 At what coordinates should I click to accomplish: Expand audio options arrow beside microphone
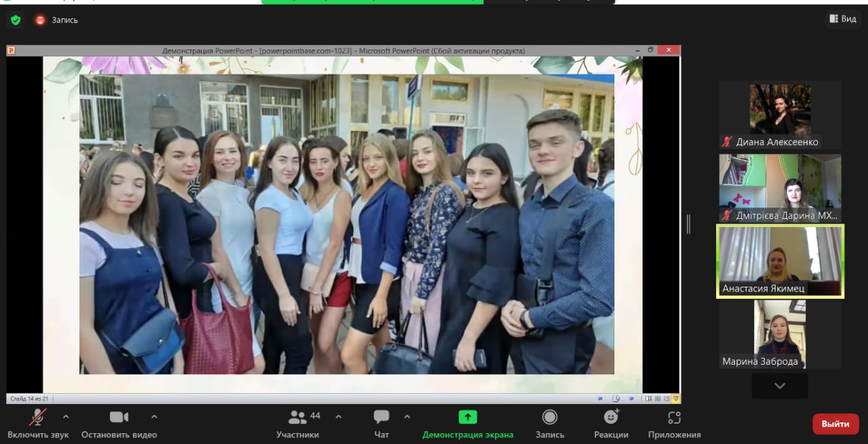click(x=66, y=416)
